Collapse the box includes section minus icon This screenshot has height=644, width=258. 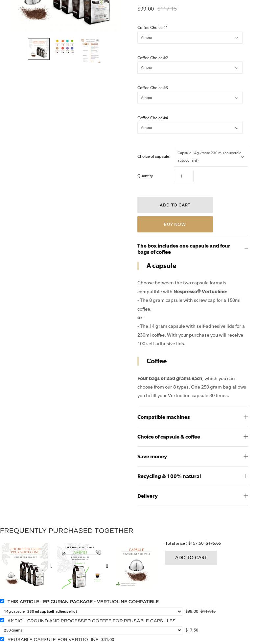pyautogui.click(x=246, y=249)
